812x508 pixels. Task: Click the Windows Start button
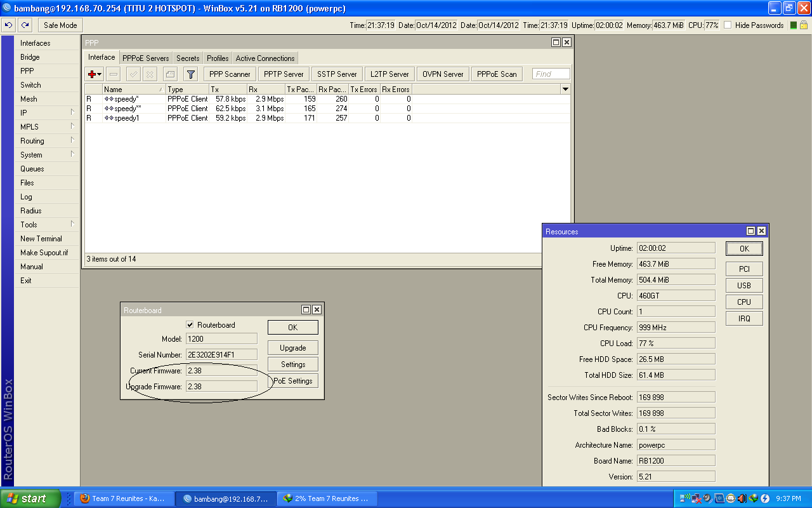30,498
